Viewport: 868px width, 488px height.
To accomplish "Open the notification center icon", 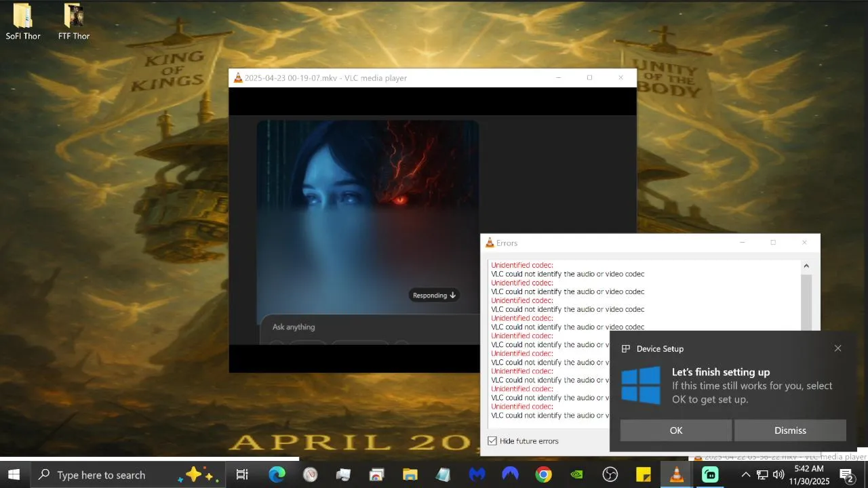I will [x=847, y=475].
